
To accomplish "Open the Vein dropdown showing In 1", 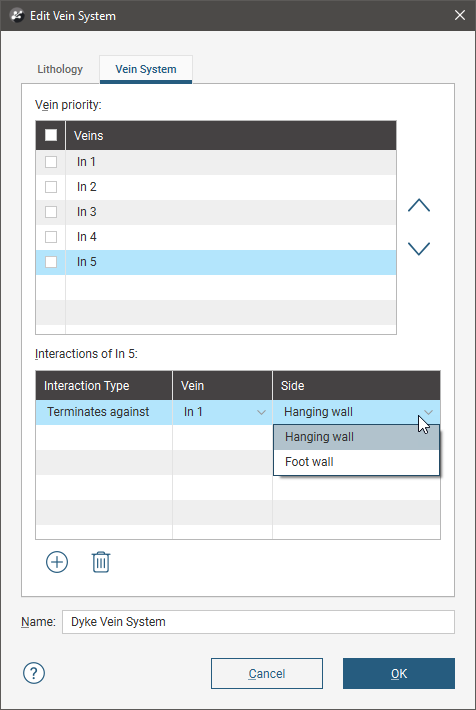I will pyautogui.click(x=222, y=412).
